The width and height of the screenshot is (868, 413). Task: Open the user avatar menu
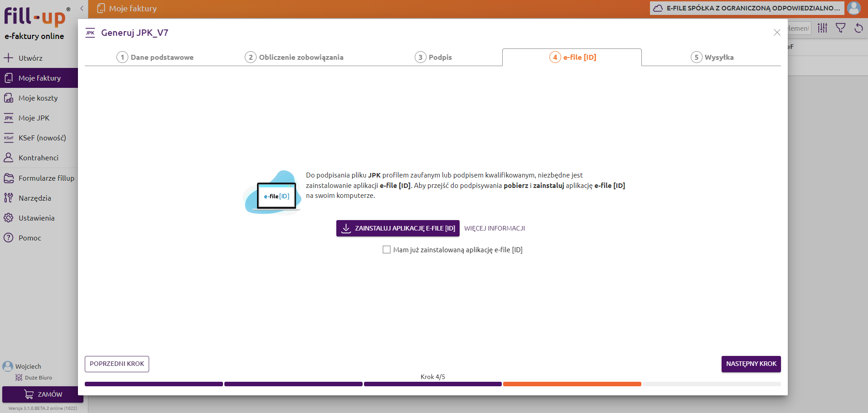click(x=854, y=8)
